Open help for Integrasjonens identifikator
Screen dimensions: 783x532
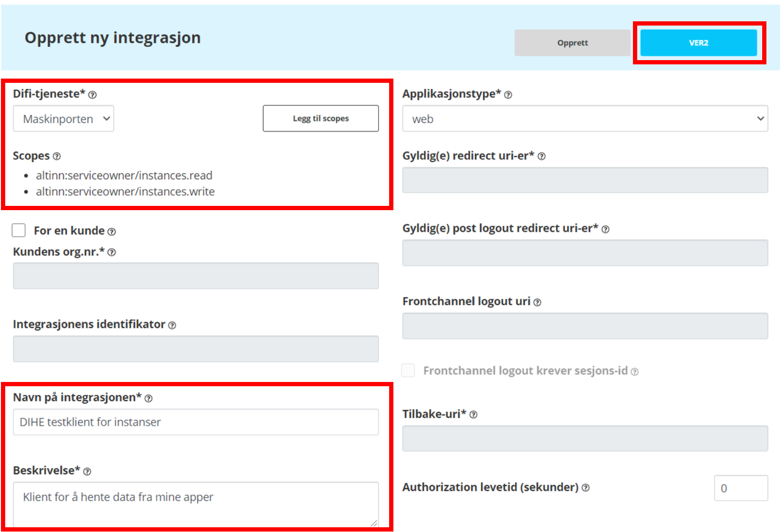(x=172, y=325)
